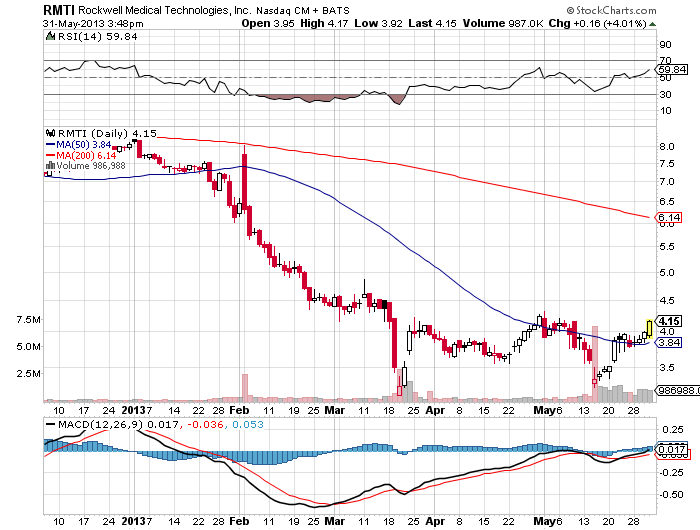Click the 59.84 RSI value tag on axis

pos(672,69)
